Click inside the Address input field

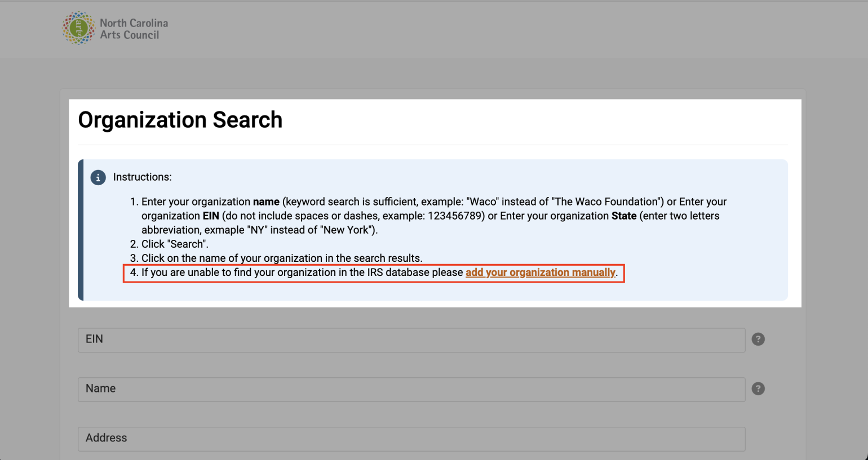click(411, 439)
